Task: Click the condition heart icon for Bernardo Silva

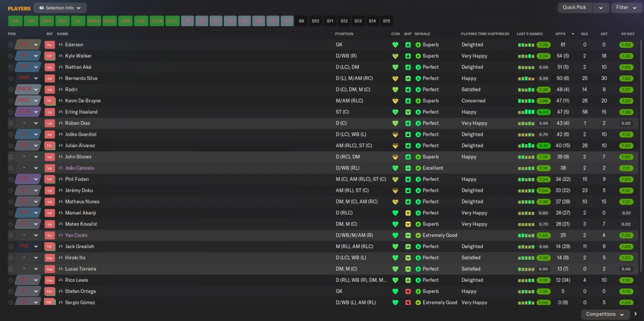Action: click(x=395, y=78)
